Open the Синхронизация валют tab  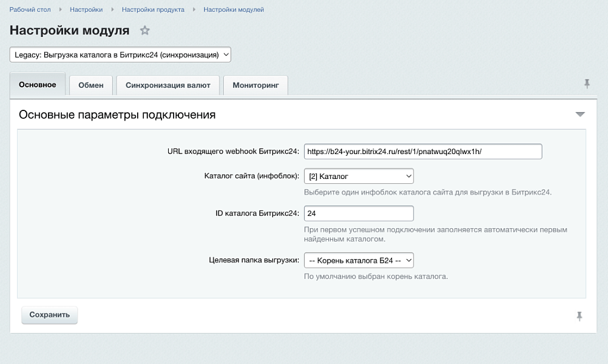168,86
